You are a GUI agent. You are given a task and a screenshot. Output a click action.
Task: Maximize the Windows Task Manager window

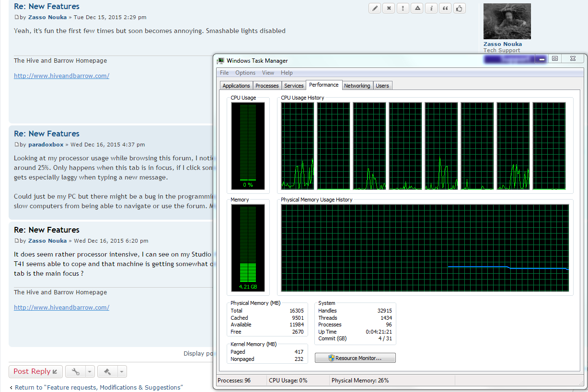point(554,59)
